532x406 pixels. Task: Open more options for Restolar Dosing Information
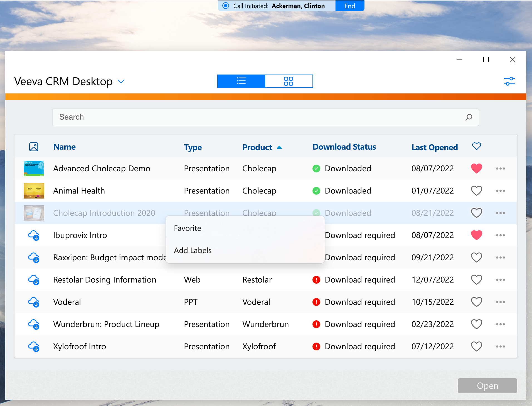coord(500,280)
